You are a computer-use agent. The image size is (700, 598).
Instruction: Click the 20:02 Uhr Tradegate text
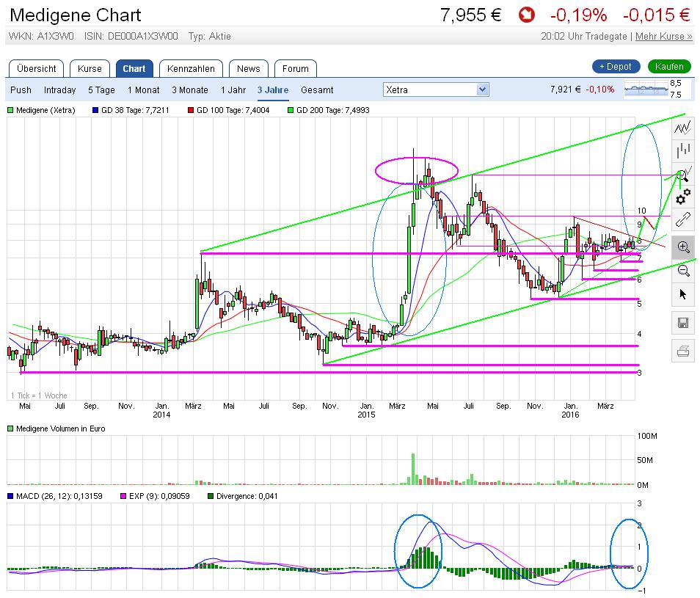(x=584, y=36)
